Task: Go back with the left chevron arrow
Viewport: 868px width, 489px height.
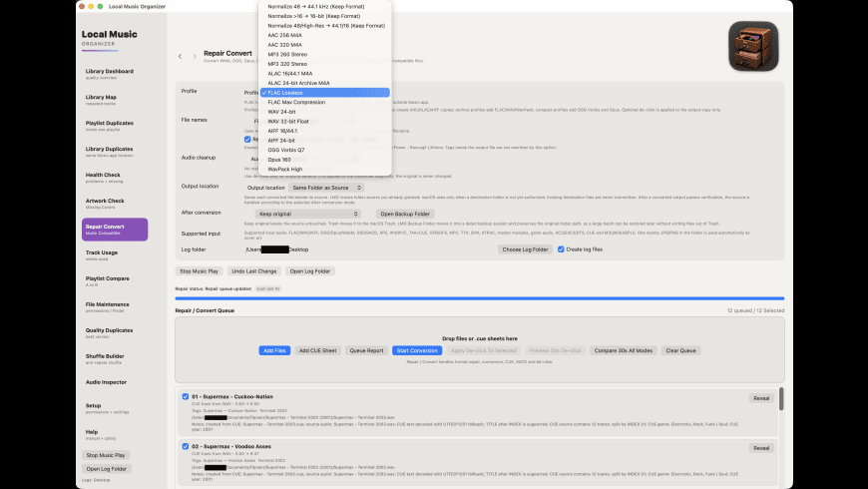Action: click(x=180, y=56)
